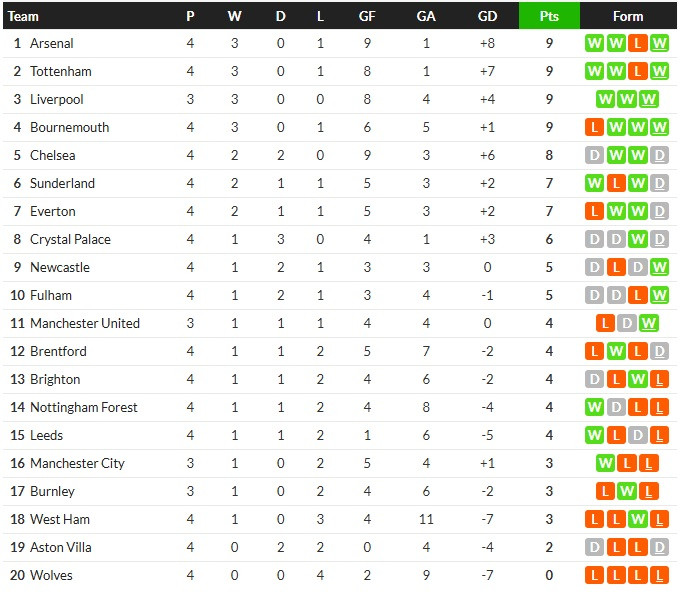The image size is (687, 599).
Task: Select the Team column header
Action: [x=23, y=16]
